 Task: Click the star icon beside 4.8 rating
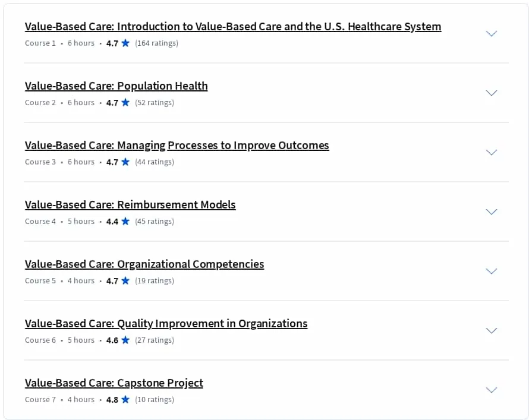coord(125,399)
